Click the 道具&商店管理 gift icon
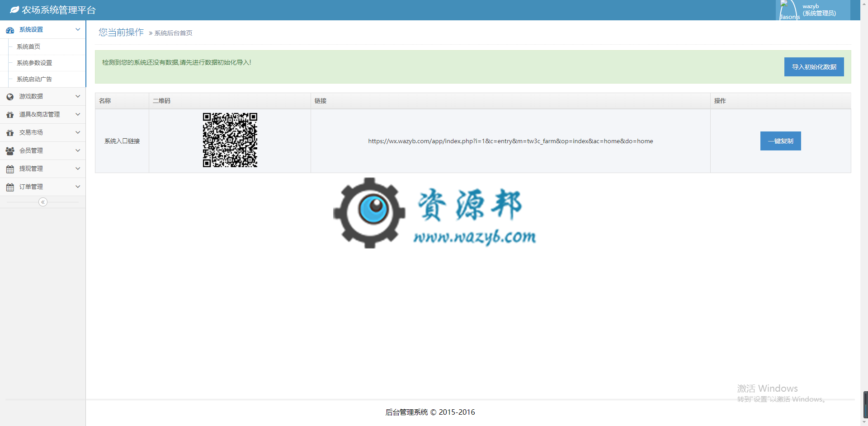 click(10, 115)
